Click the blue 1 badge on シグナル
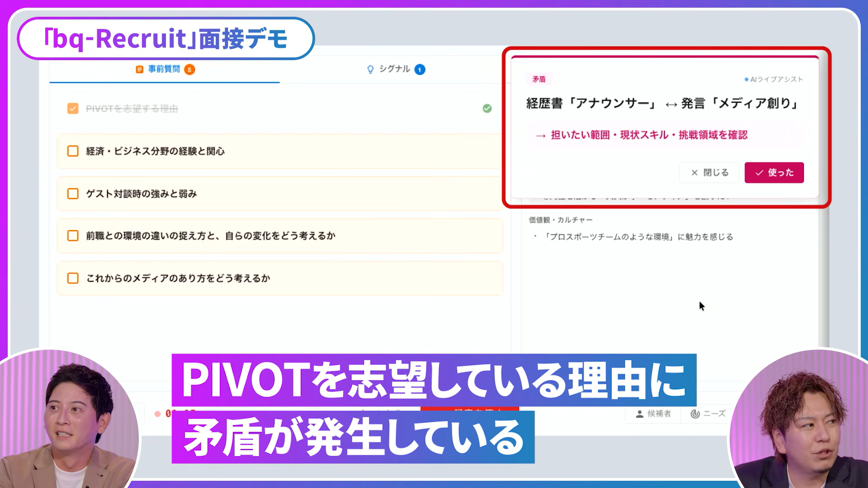 click(x=420, y=70)
